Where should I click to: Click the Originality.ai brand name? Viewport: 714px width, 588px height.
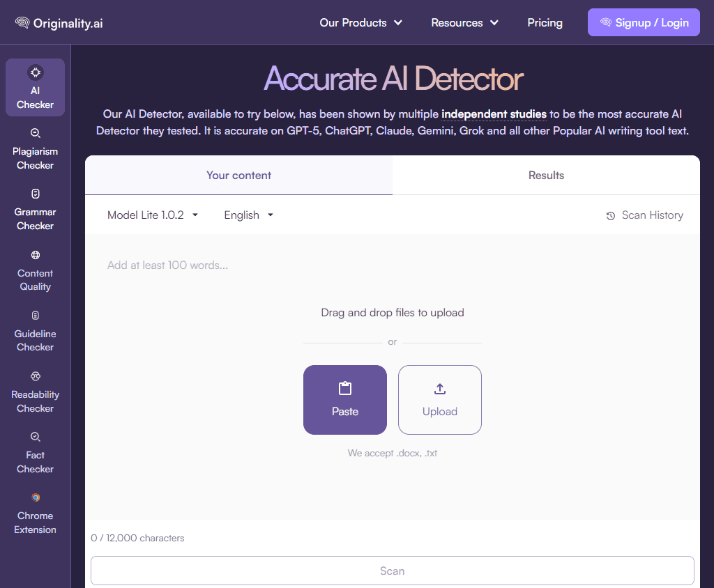68,23
